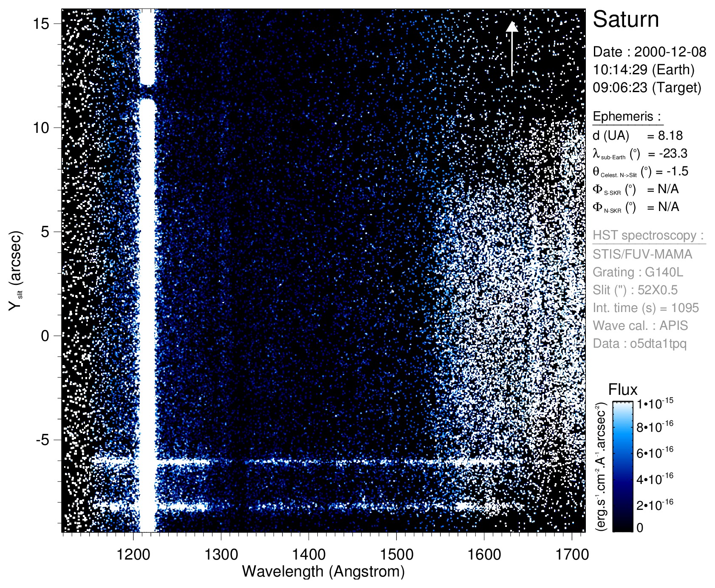Click the 'Grating : G140L' text
This screenshot has width=715, height=588.
coord(638,272)
